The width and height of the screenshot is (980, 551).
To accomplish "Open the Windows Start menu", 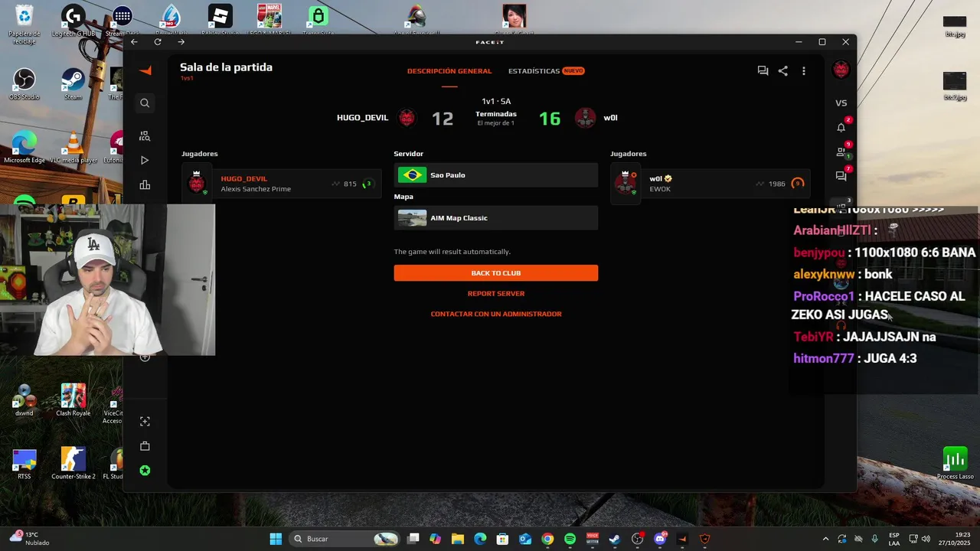I will point(276,539).
